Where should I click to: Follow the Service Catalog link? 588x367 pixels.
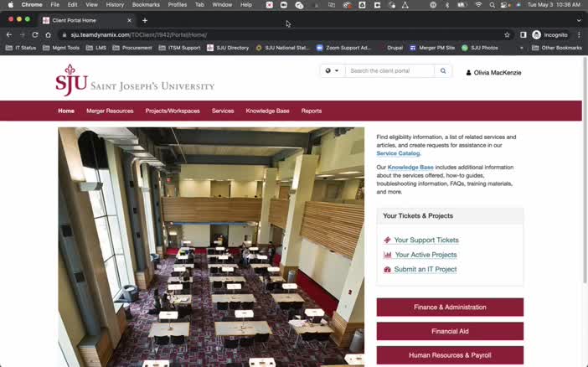click(x=398, y=153)
